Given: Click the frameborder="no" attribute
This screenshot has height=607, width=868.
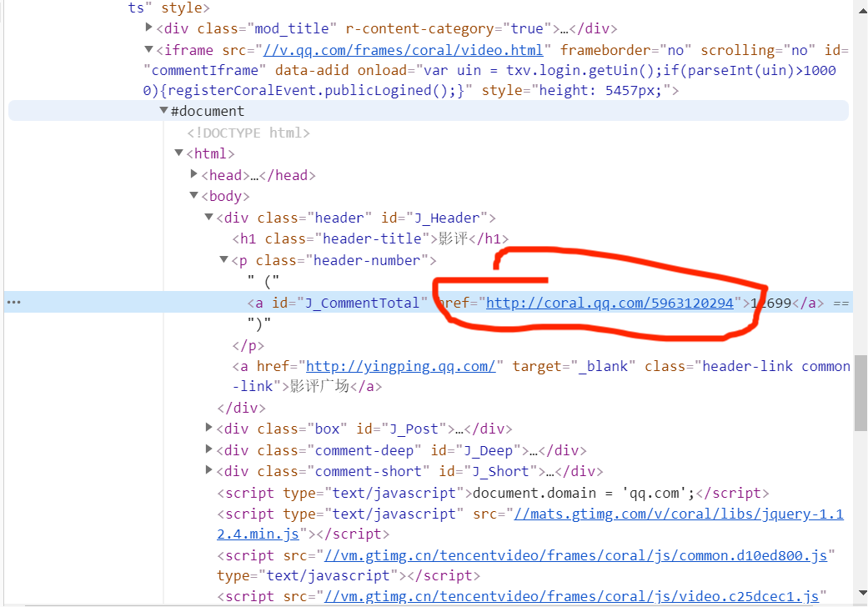Looking at the screenshot, I should pyautogui.click(x=625, y=50).
